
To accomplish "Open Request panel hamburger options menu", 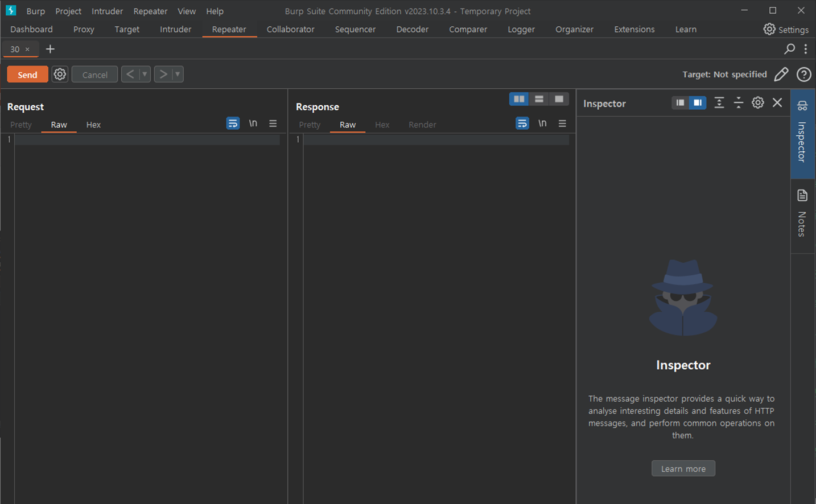I will [x=273, y=123].
